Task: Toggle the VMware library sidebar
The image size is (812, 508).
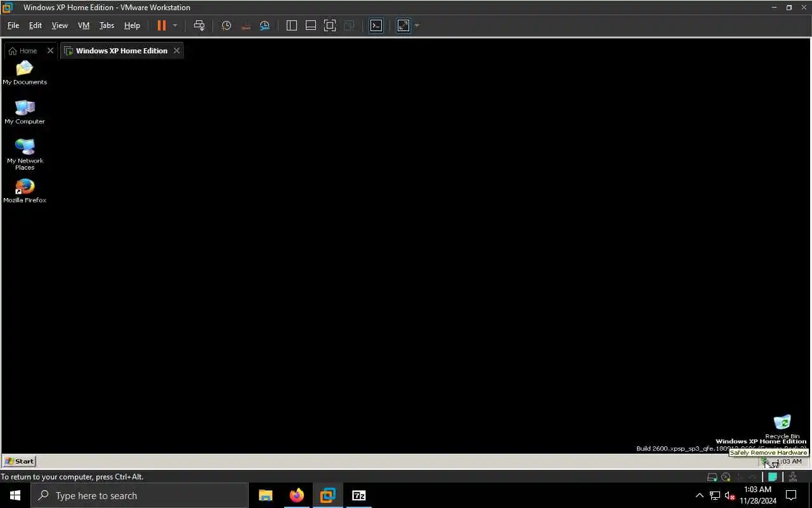Action: click(292, 25)
